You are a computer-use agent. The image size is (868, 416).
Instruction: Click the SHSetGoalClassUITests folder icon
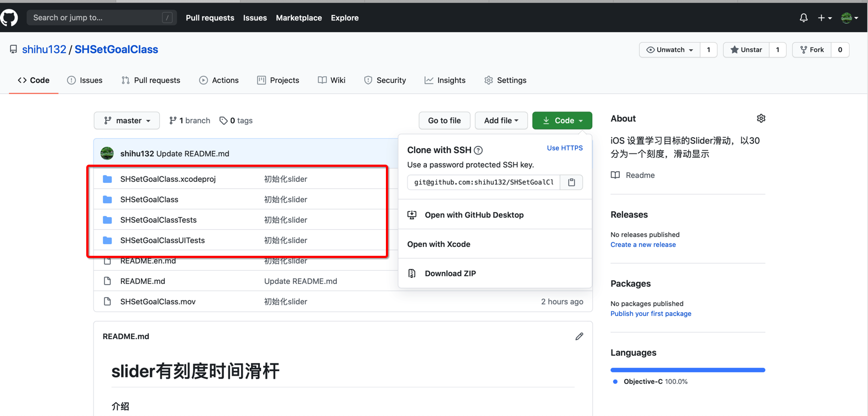click(x=107, y=240)
